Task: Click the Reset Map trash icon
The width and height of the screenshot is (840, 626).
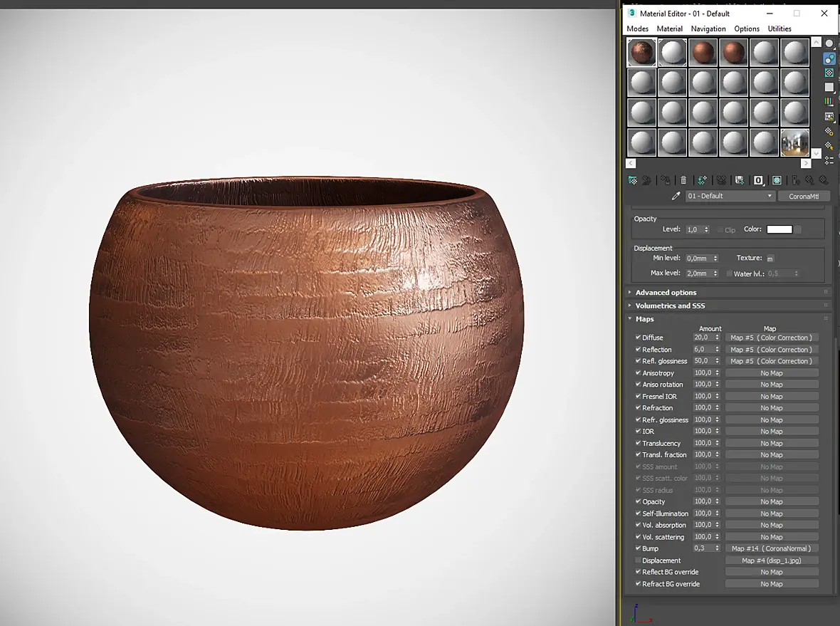Action: click(x=683, y=181)
